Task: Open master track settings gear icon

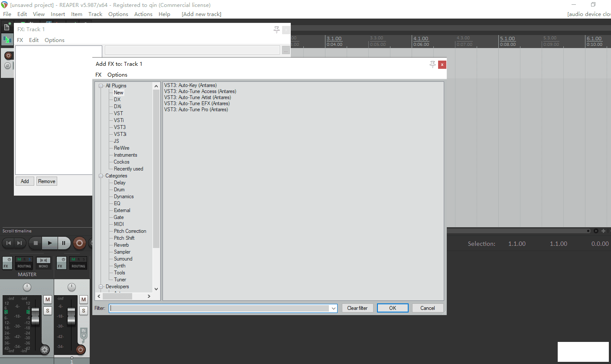Action: [x=45, y=350]
